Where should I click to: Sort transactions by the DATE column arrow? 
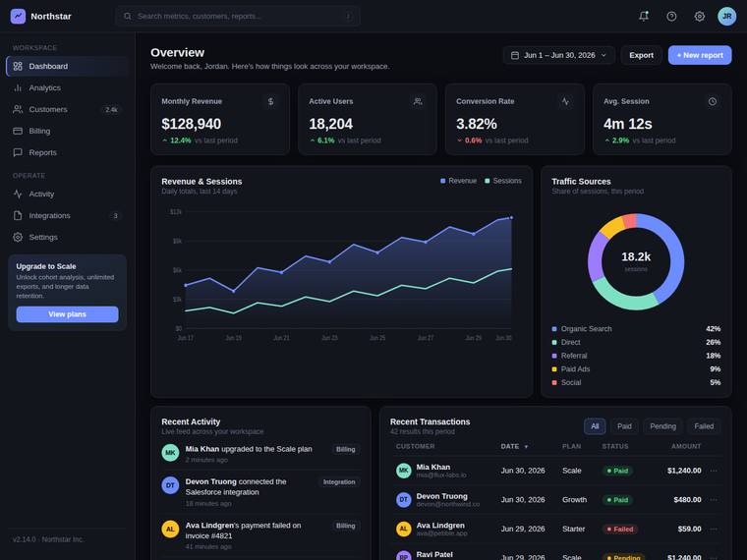(526, 447)
